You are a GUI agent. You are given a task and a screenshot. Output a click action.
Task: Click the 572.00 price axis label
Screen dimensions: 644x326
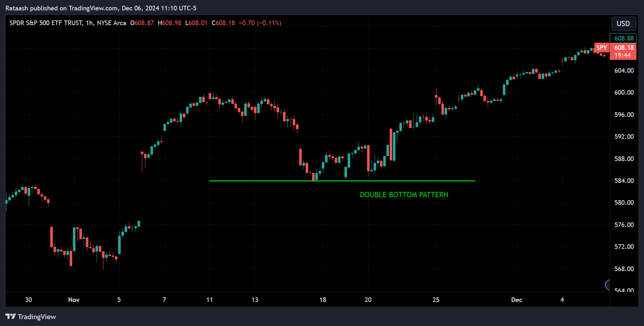[624, 247]
